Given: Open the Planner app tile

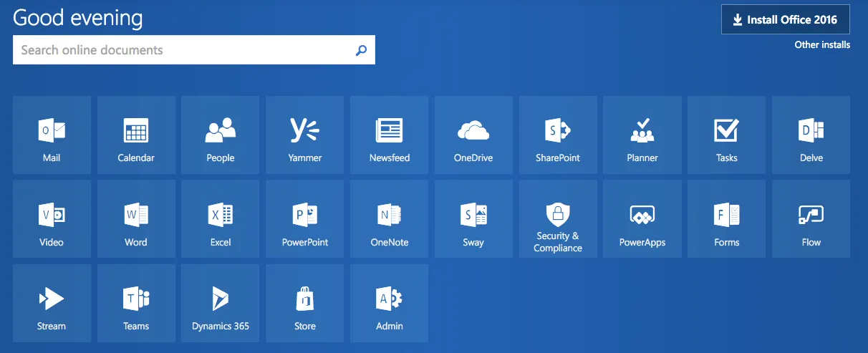Looking at the screenshot, I should pyautogui.click(x=642, y=135).
